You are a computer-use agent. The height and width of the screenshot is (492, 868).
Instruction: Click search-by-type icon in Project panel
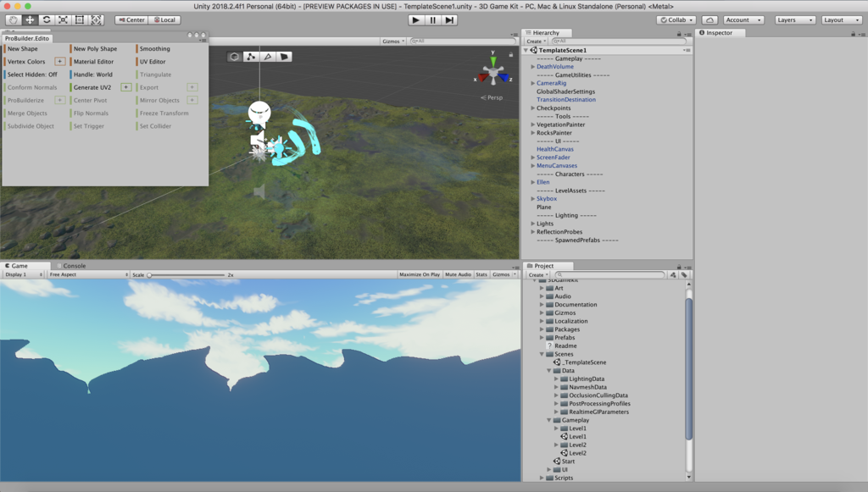coord(673,274)
